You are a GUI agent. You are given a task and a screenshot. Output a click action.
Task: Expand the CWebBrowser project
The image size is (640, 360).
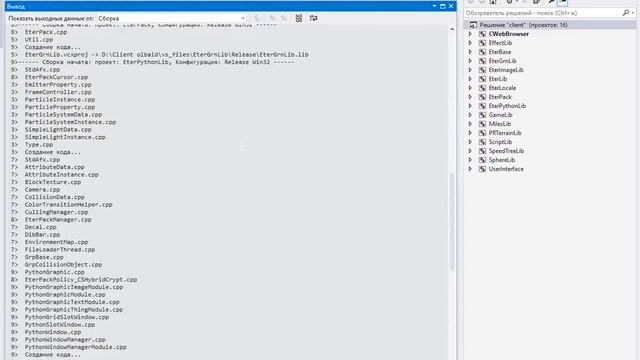[470, 34]
